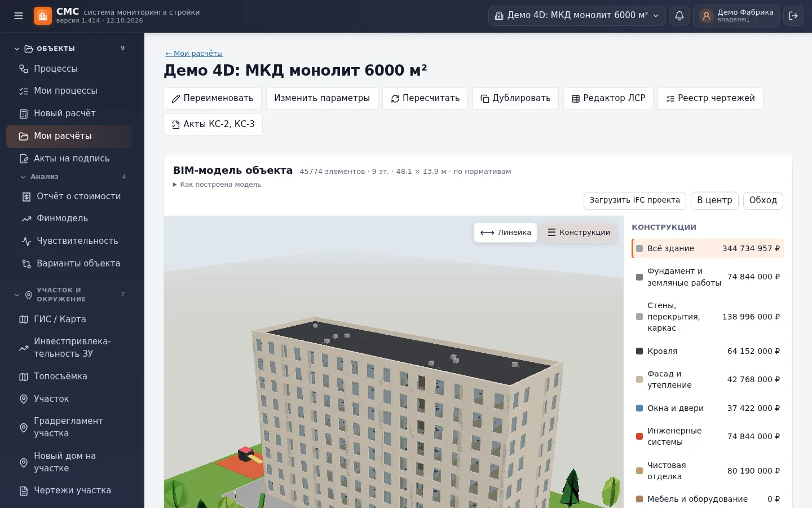Screen dimensions: 812x508
Task: Go to Мои расчёты sidebar item
Action: 69,136
